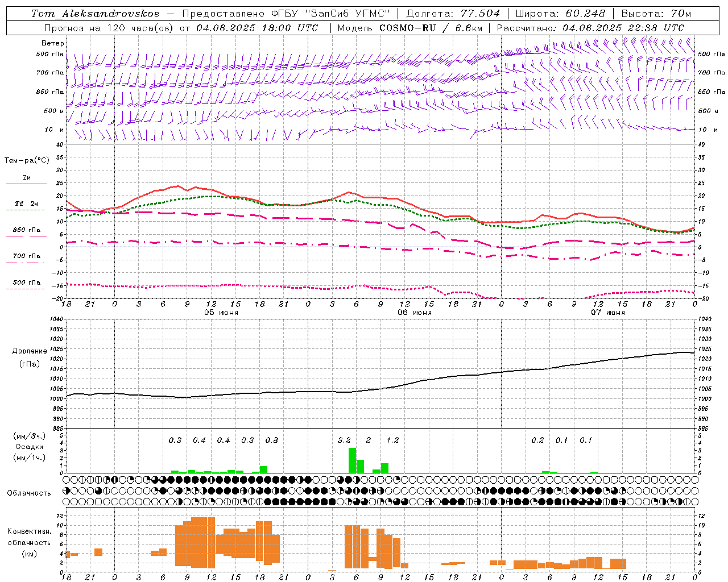Click the '0.8' precipitation amount value
This screenshot has width=728, height=582.
point(272,440)
